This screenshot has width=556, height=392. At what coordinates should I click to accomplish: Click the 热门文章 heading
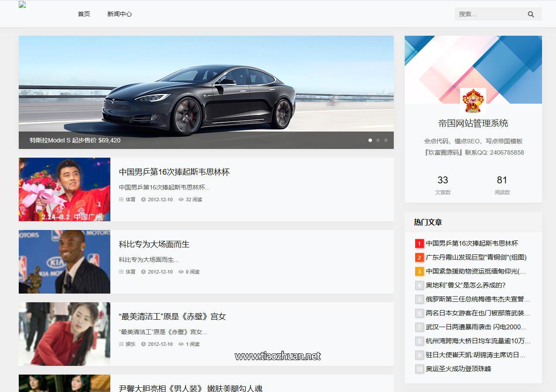coord(428,222)
